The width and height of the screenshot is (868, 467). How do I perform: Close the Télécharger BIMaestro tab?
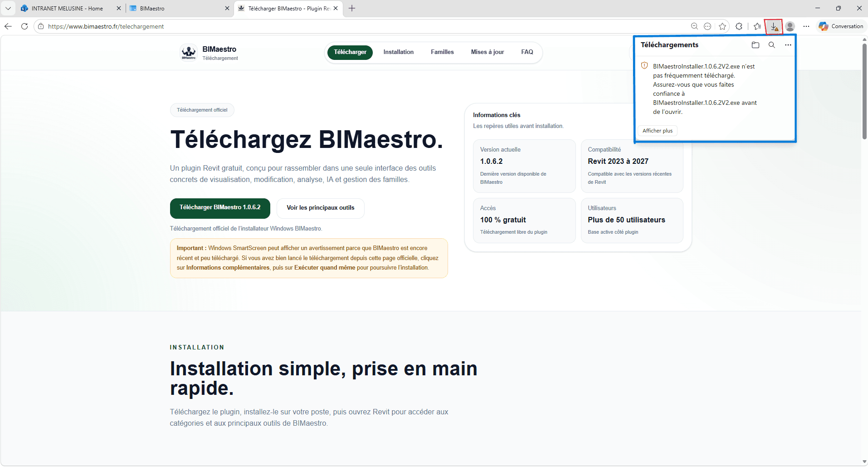336,8
